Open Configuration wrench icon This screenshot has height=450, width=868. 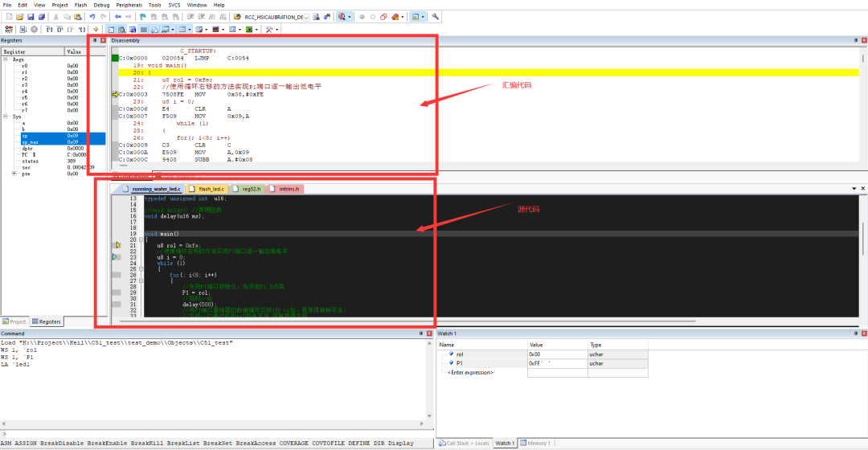tap(435, 17)
